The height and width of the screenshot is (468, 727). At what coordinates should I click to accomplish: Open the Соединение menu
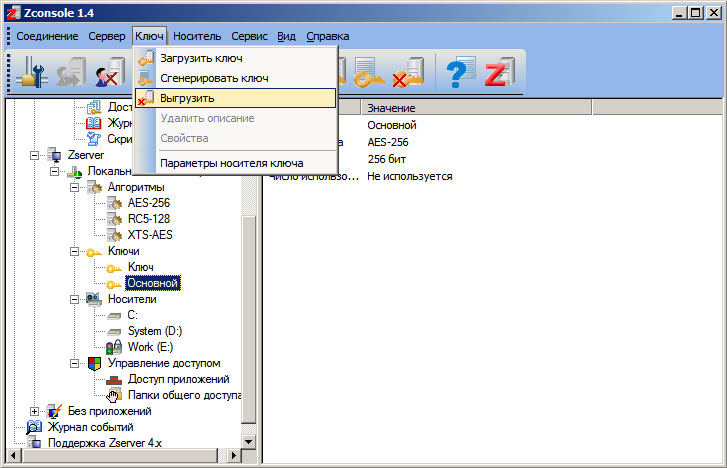click(x=47, y=36)
